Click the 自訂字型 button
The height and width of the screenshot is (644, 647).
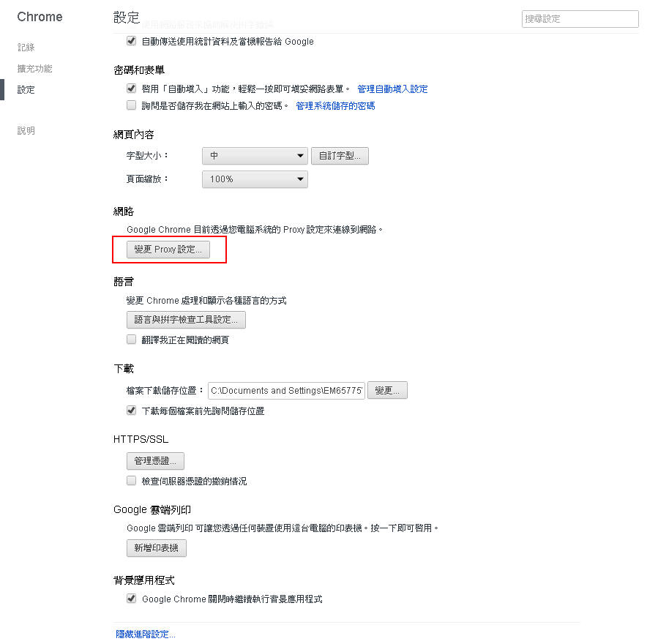[x=340, y=156]
